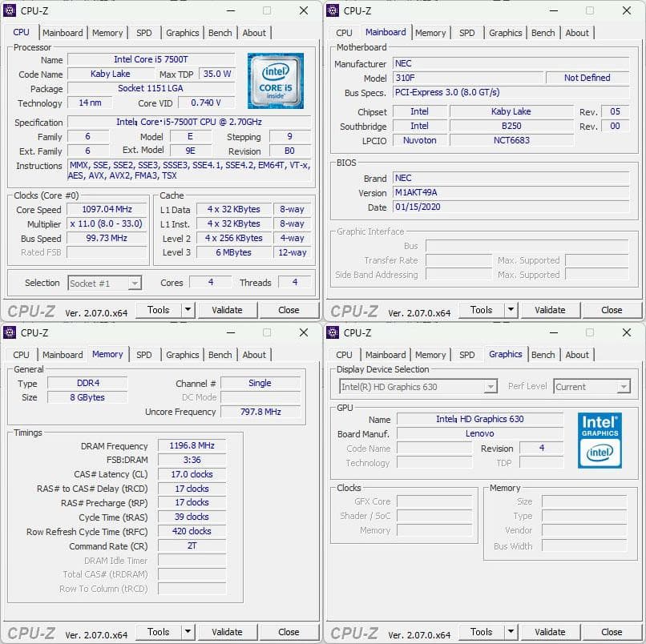Switch to the SPD tab in the CPU window

[144, 33]
